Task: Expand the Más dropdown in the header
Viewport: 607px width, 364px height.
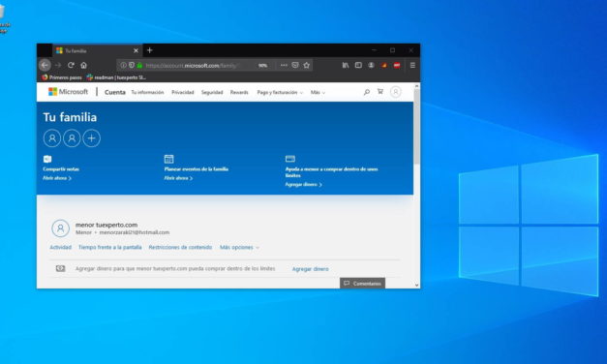Action: [x=318, y=92]
